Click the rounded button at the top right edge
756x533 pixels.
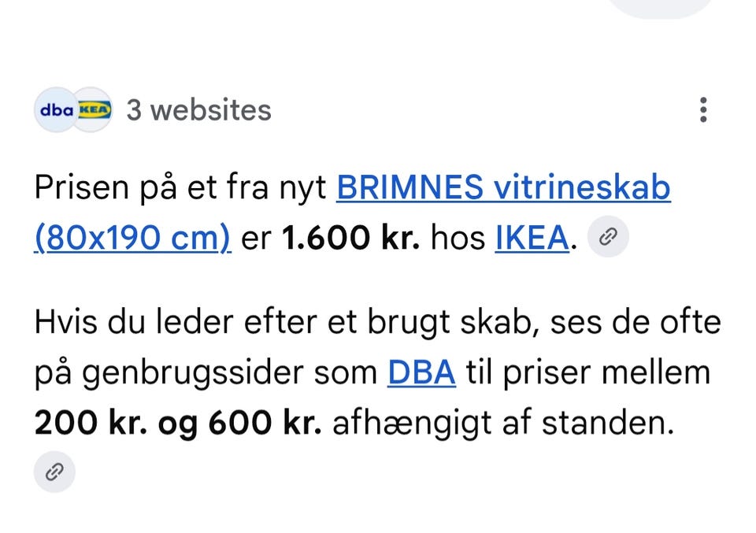(x=660, y=7)
